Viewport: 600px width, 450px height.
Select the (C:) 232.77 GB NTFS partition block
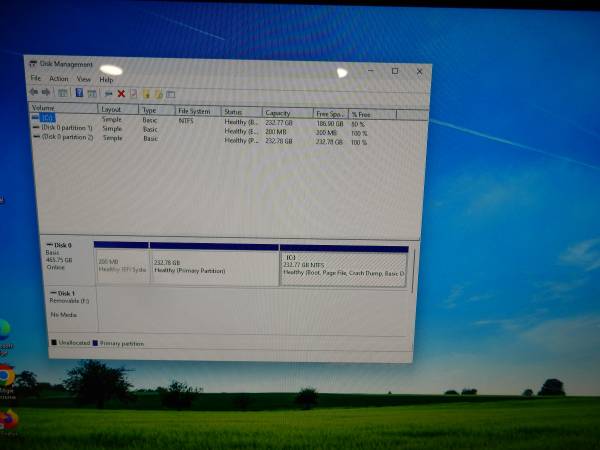[x=343, y=268]
